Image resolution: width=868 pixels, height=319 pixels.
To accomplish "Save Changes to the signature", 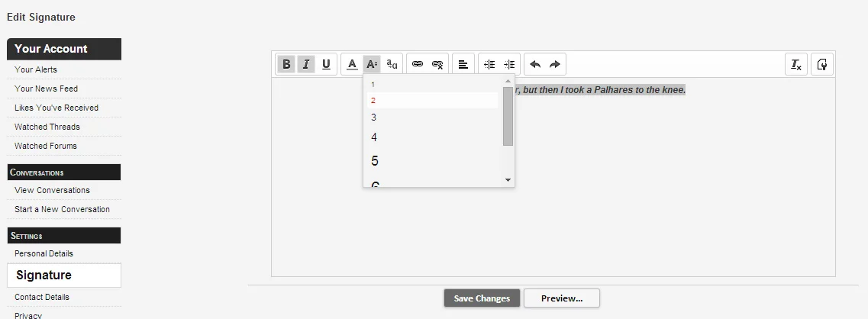I will coord(482,298).
